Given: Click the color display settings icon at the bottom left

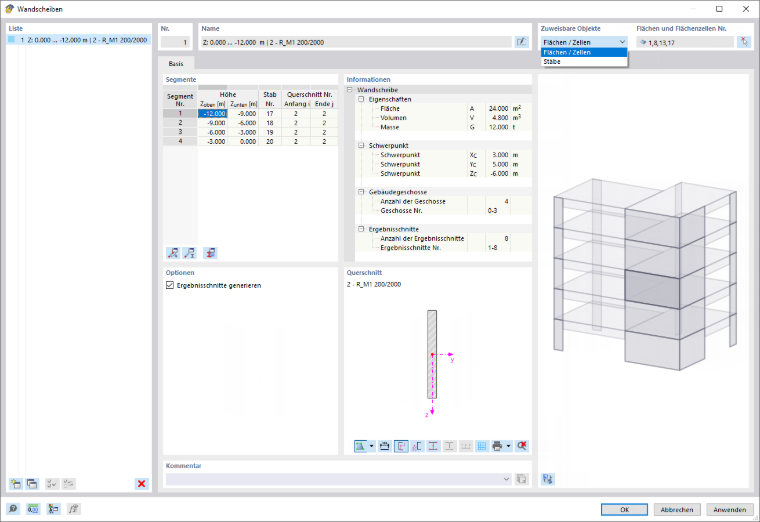Looking at the screenshot, I should coord(53,509).
